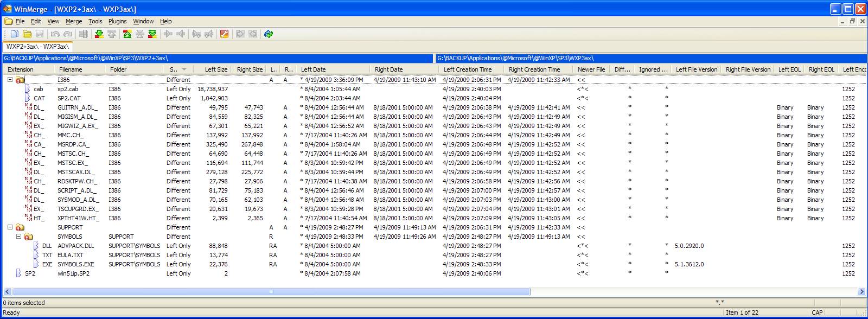Collapse the SUPPORT folder tree node
The image size is (868, 319).
[x=10, y=227]
